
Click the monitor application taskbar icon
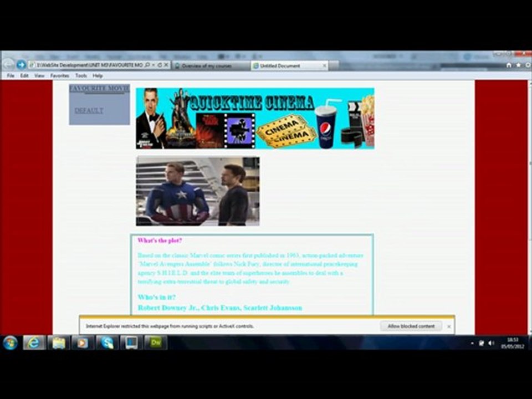(x=131, y=342)
